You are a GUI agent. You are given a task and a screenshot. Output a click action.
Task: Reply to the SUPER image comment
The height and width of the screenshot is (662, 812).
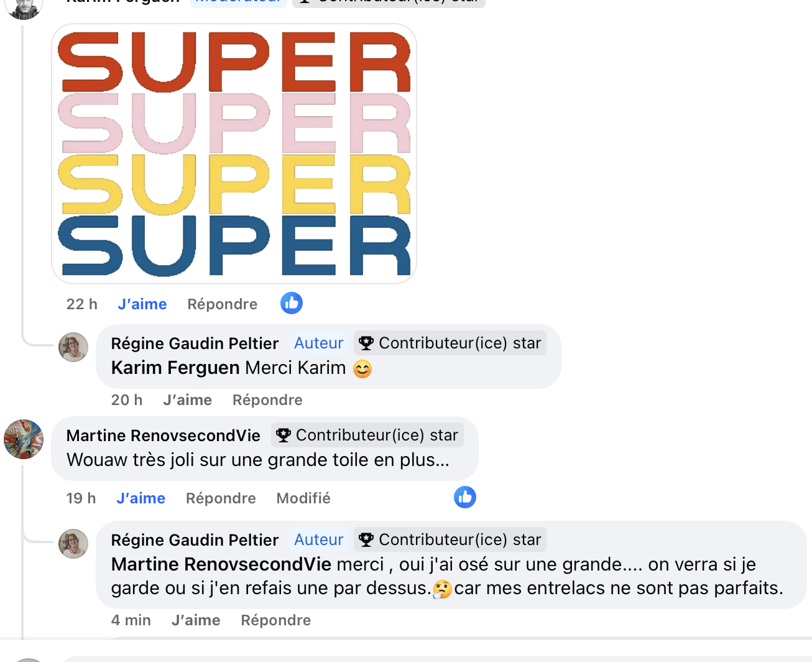[x=223, y=304]
